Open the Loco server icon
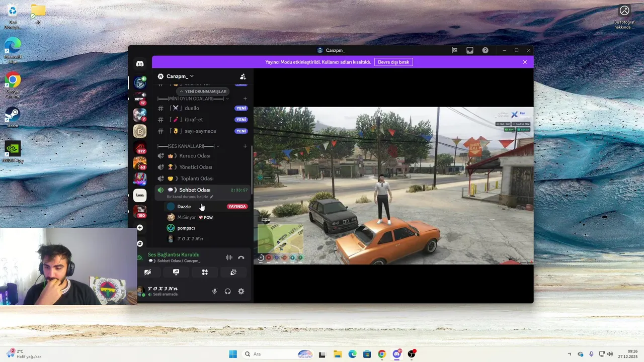 (140, 195)
